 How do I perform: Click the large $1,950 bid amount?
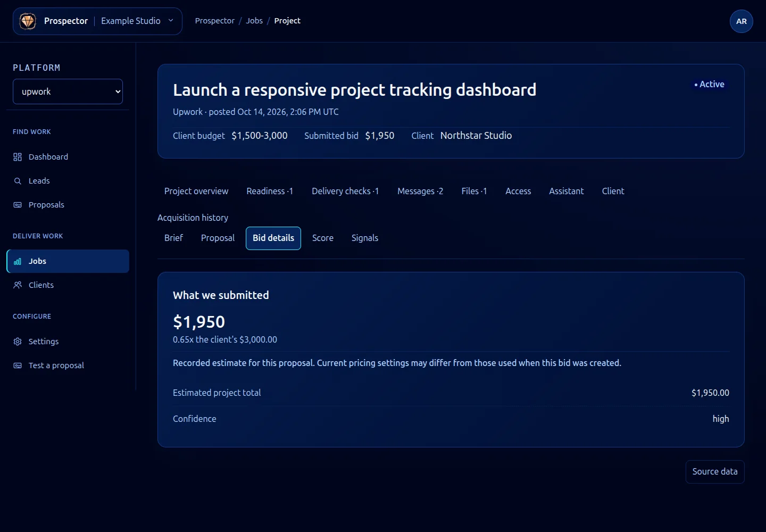(x=199, y=322)
